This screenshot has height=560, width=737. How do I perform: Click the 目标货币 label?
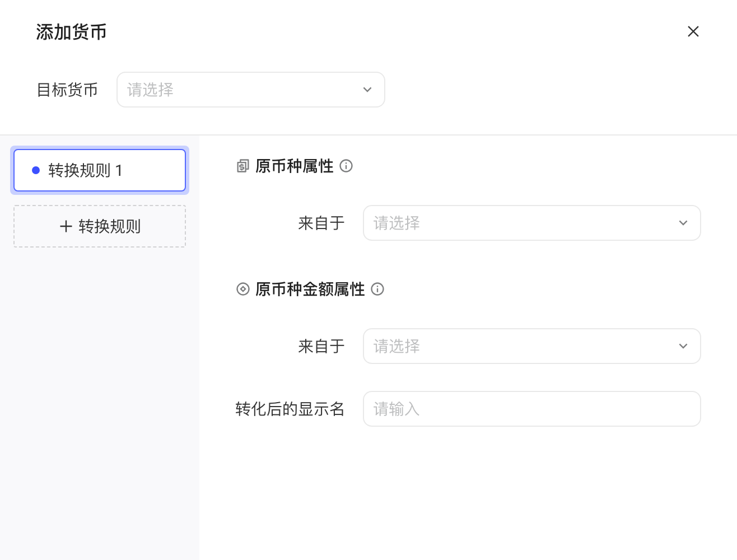67,90
